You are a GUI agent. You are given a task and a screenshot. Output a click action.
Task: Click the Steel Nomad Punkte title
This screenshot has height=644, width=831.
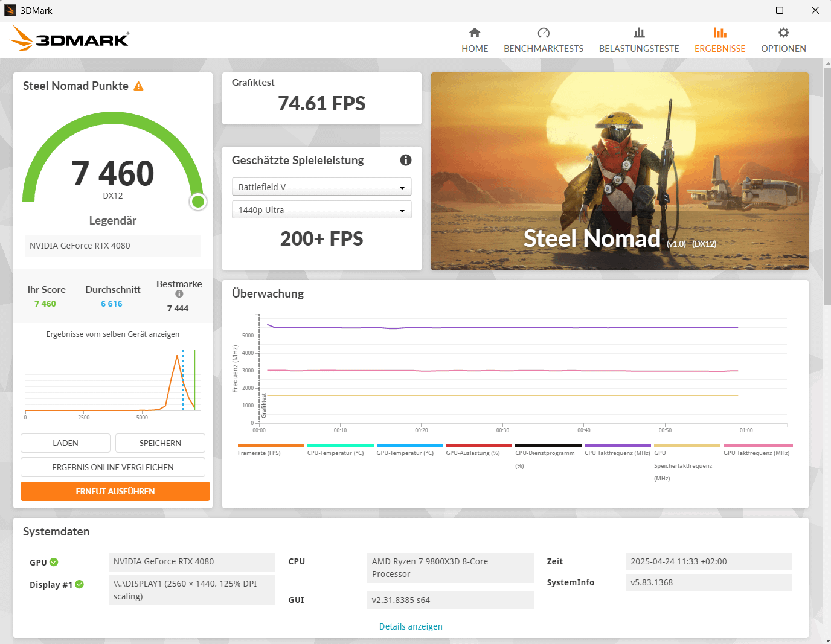tap(75, 86)
